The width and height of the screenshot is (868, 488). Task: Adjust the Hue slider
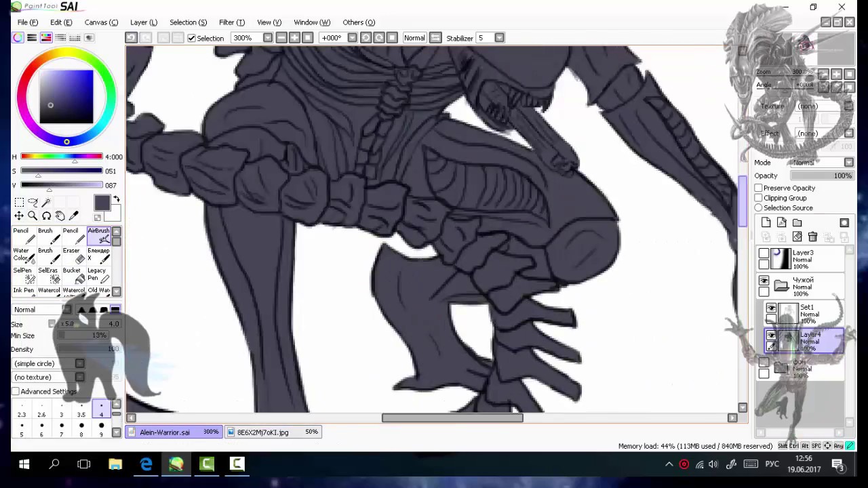point(61,157)
